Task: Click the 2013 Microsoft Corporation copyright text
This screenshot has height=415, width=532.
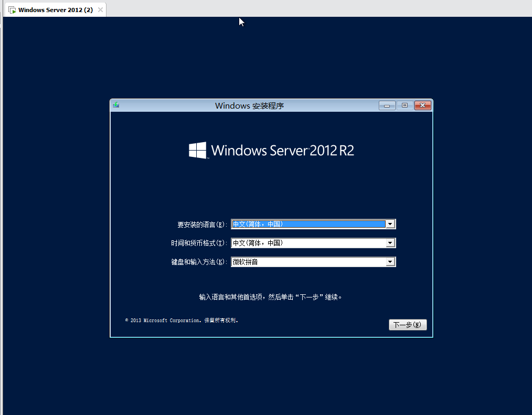Action: 182,321
